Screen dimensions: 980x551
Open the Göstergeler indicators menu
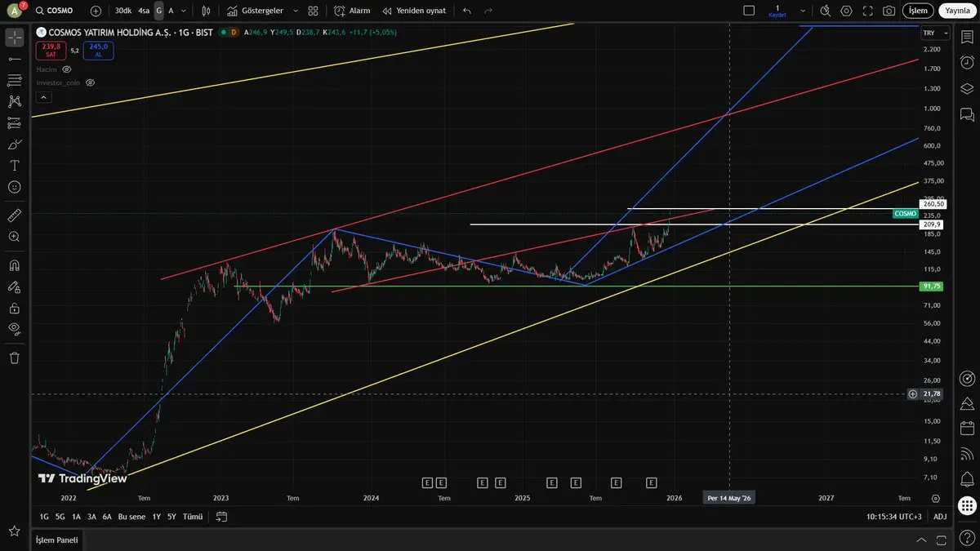click(x=256, y=11)
